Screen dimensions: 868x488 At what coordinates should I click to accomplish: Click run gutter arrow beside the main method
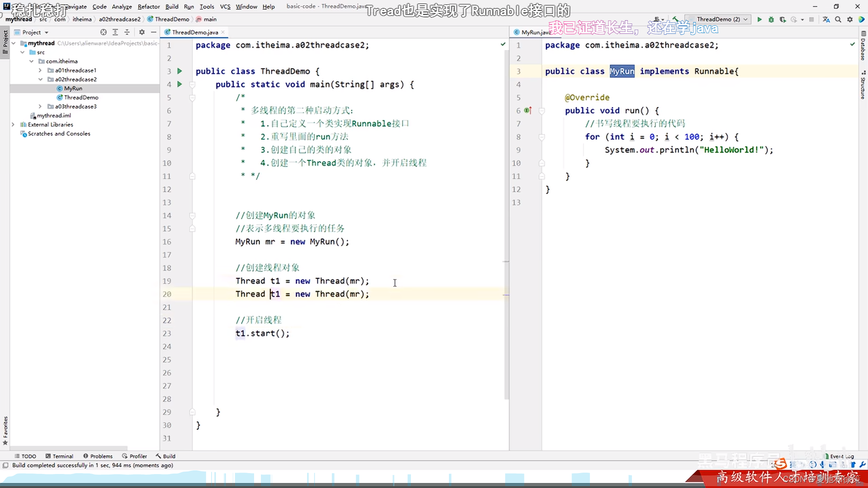coord(179,84)
